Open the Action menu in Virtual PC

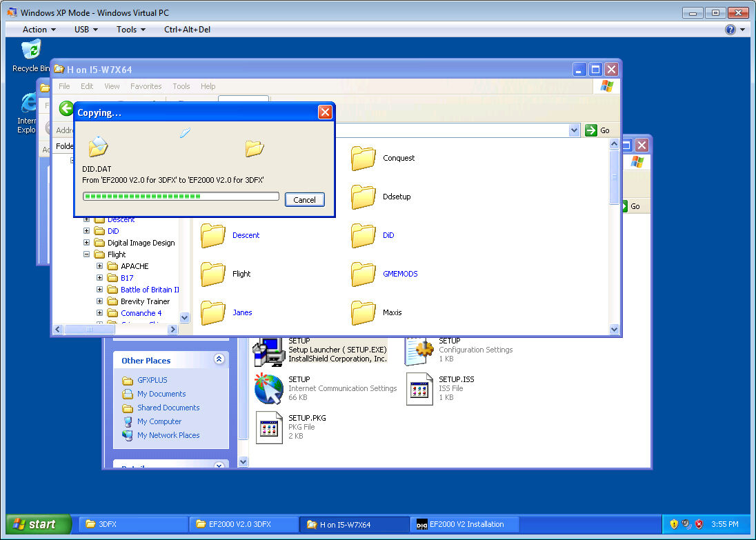coord(39,30)
